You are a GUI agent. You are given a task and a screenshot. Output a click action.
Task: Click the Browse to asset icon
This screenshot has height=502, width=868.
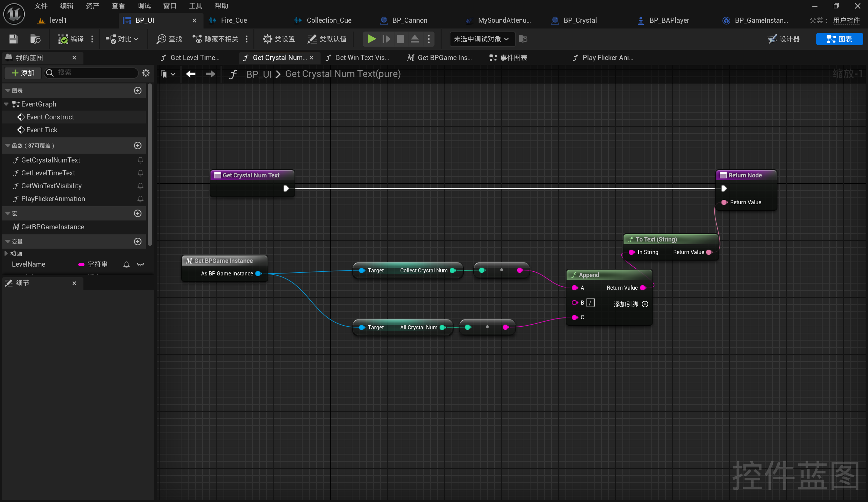coord(35,39)
